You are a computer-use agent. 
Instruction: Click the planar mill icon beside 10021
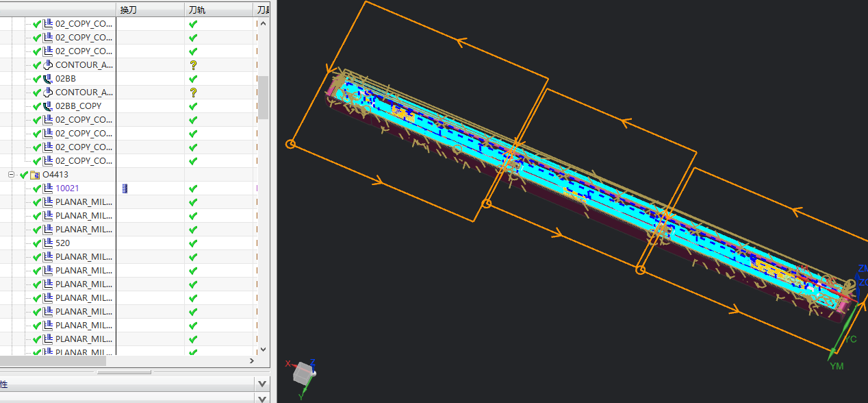pyautogui.click(x=47, y=188)
